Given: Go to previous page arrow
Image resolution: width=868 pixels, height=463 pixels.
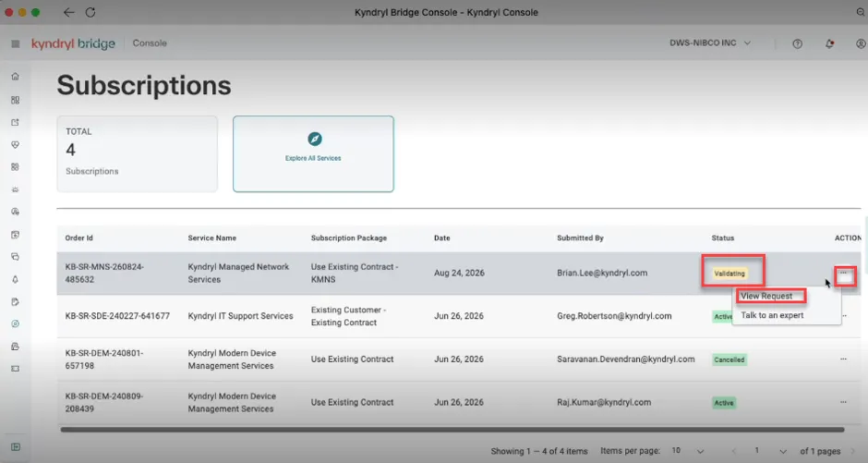Looking at the screenshot, I should click(734, 451).
